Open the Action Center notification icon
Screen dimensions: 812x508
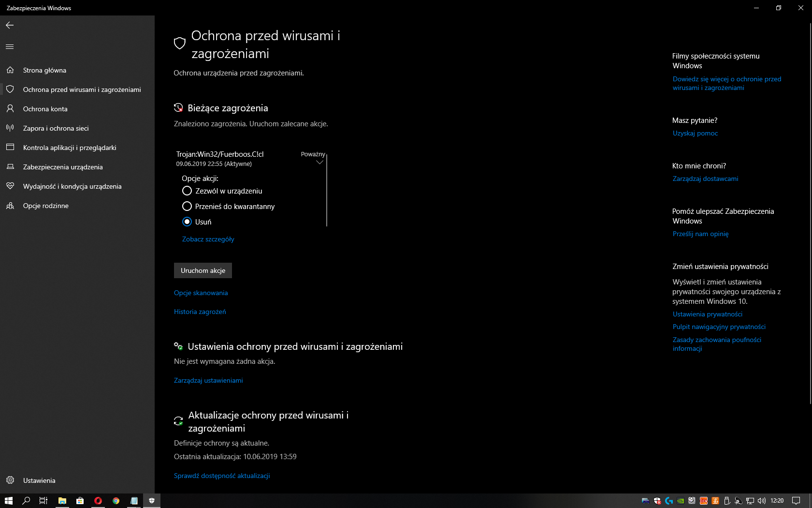point(796,501)
